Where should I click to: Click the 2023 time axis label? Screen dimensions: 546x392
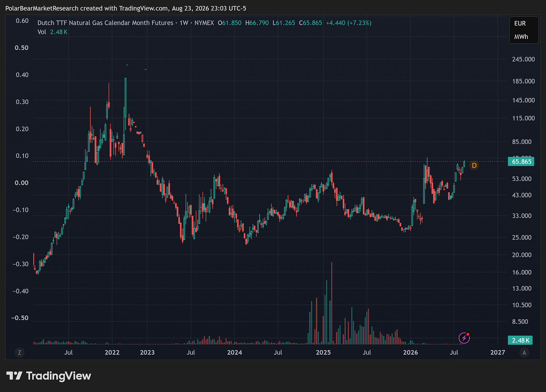pos(147,352)
